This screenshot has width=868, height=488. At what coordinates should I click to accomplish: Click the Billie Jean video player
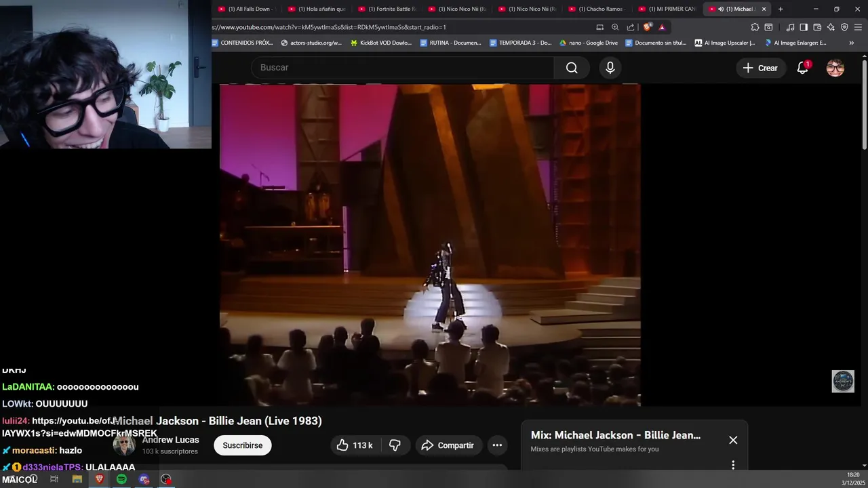point(430,245)
